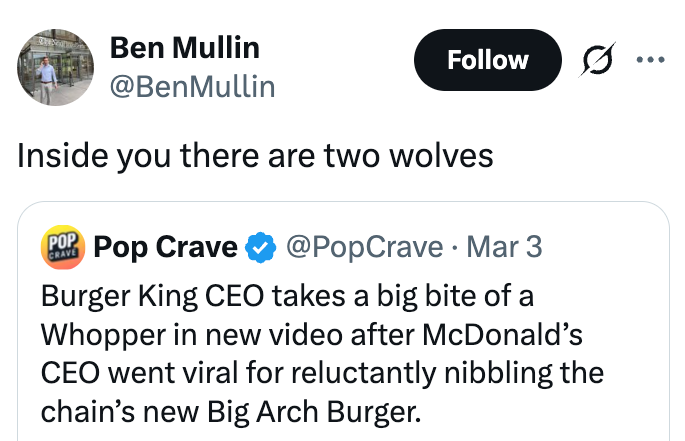Click the Ben Mullin display name
Screen dimensions: 685x441
[x=184, y=46]
